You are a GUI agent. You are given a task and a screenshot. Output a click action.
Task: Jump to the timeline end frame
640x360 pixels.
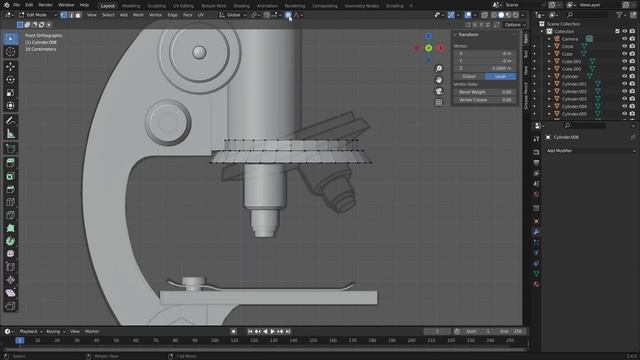(288, 331)
